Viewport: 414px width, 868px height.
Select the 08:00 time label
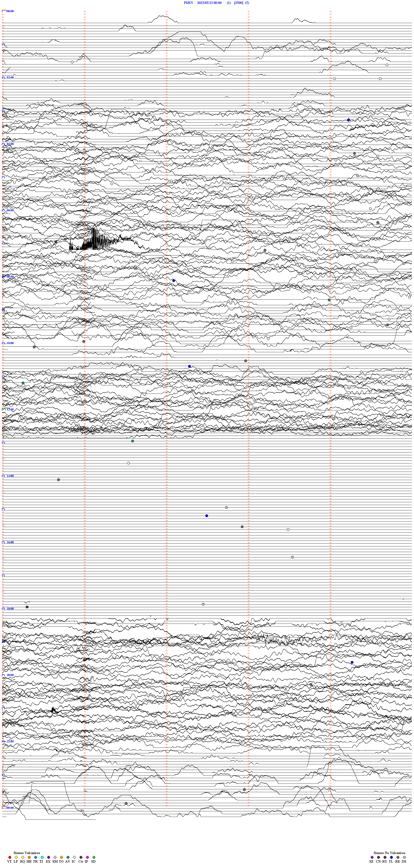10,277
